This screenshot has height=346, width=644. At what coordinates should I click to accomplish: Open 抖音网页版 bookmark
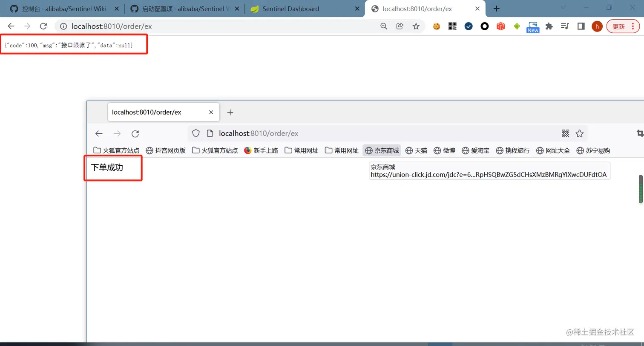pyautogui.click(x=166, y=150)
